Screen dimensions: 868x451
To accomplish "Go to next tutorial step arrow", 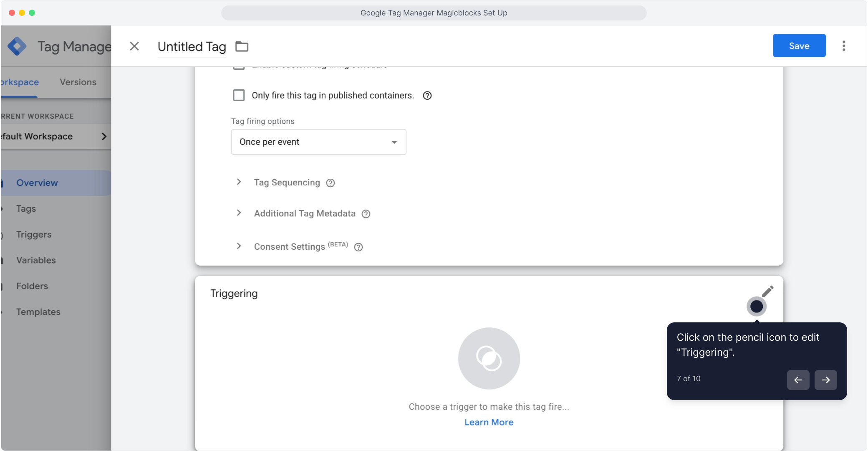I will point(825,380).
